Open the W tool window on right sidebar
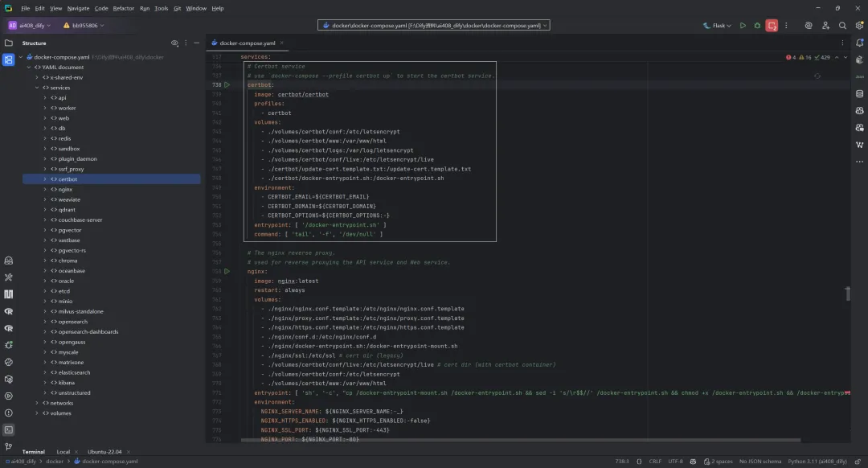868x468 pixels. (860, 145)
